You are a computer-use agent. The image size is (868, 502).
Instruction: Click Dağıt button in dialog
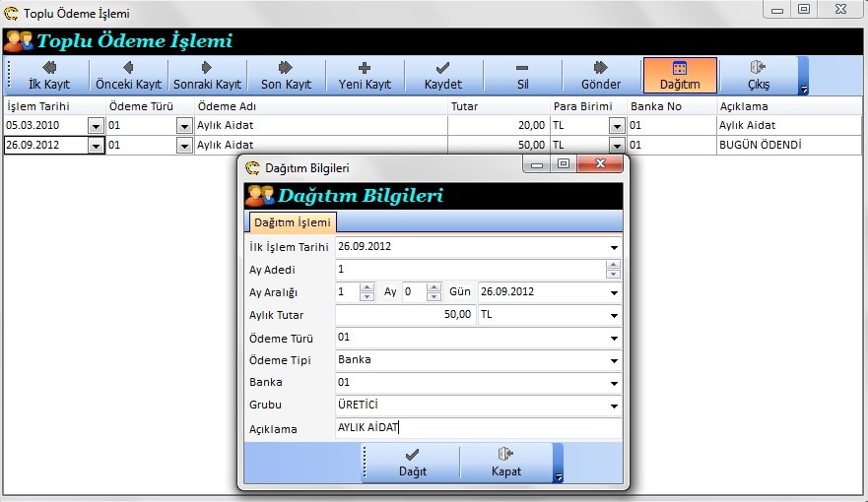tap(413, 463)
